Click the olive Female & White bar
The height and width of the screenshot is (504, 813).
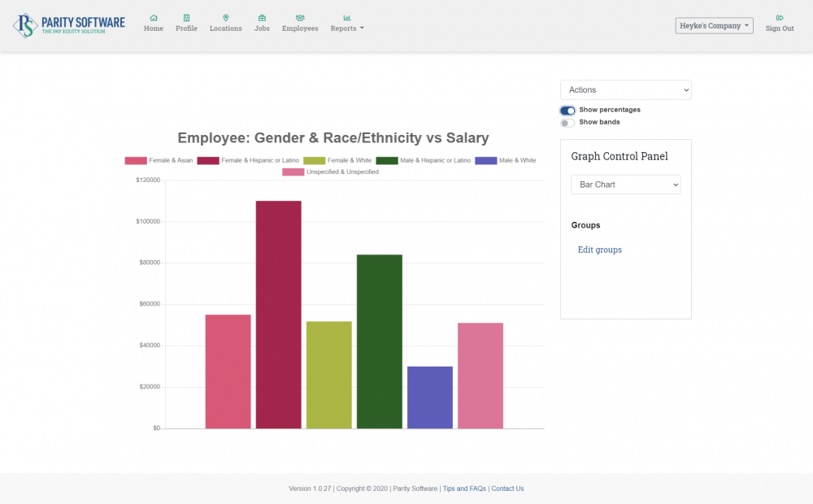click(x=328, y=375)
